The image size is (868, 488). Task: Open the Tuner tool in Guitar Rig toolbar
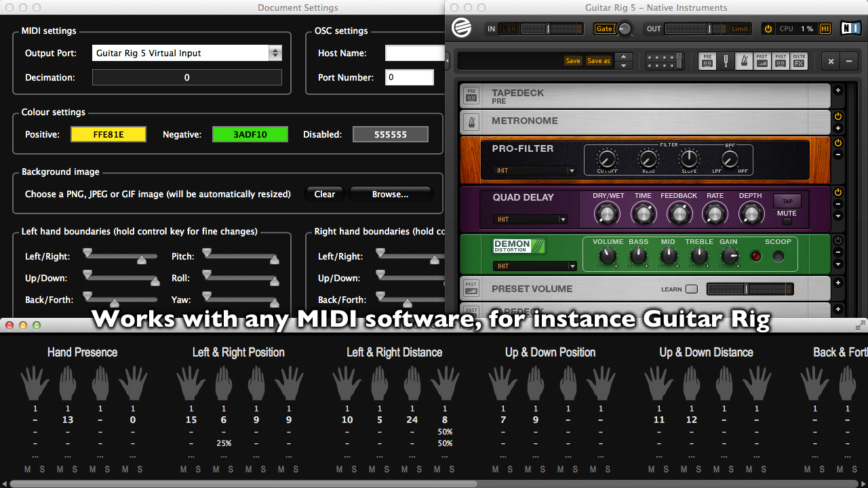pyautogui.click(x=726, y=61)
